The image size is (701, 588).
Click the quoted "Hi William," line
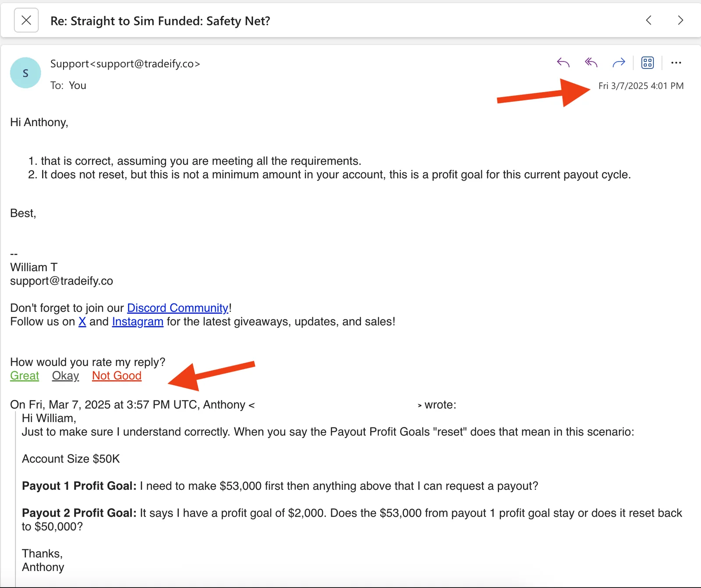pyautogui.click(x=49, y=418)
